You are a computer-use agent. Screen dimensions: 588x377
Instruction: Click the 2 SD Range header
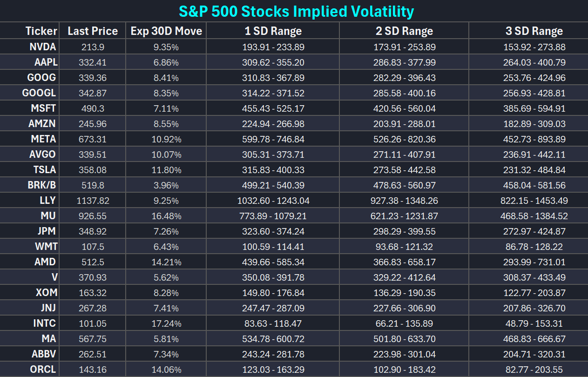(404, 31)
